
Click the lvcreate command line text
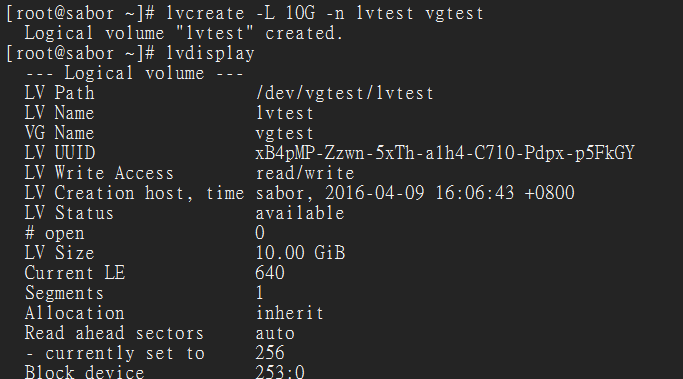pos(325,13)
